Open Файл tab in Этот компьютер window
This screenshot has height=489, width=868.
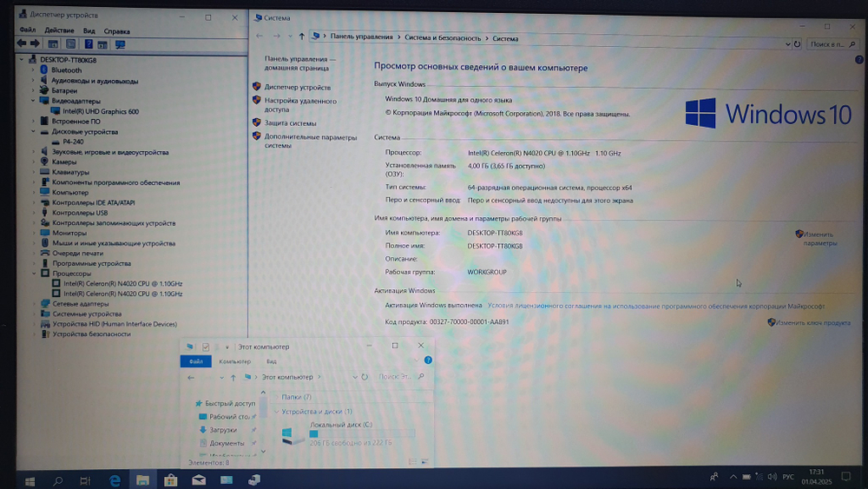pyautogui.click(x=196, y=361)
